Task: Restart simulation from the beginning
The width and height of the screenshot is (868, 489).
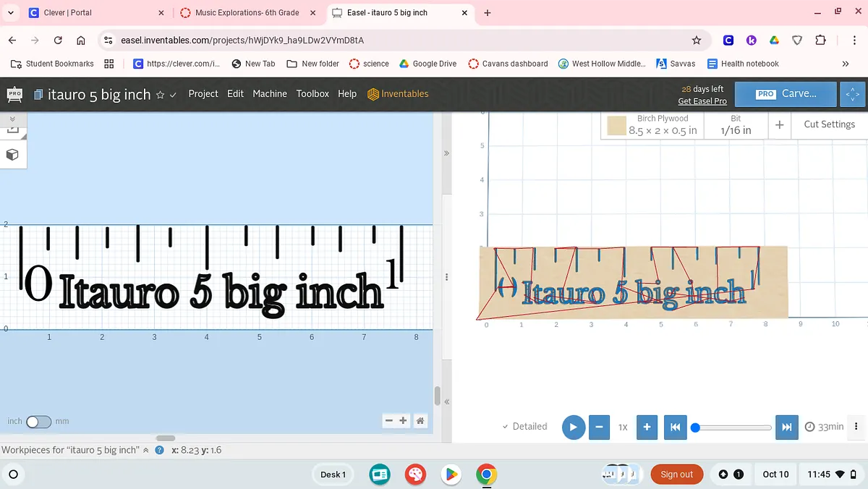Action: coord(674,427)
